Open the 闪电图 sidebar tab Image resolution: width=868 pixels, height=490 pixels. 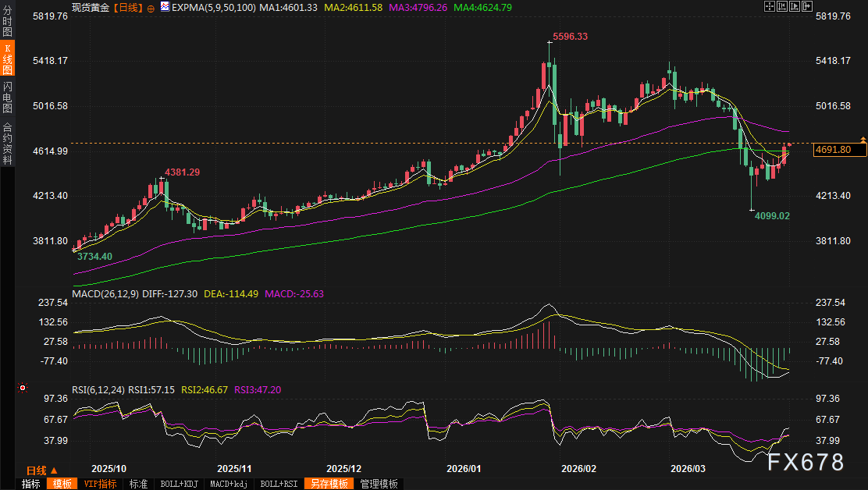tap(7, 98)
